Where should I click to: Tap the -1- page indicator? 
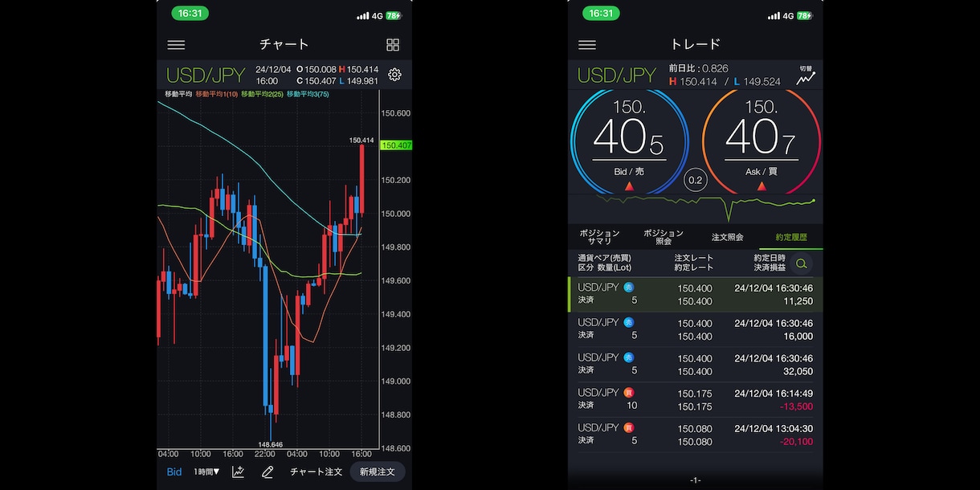(x=696, y=480)
